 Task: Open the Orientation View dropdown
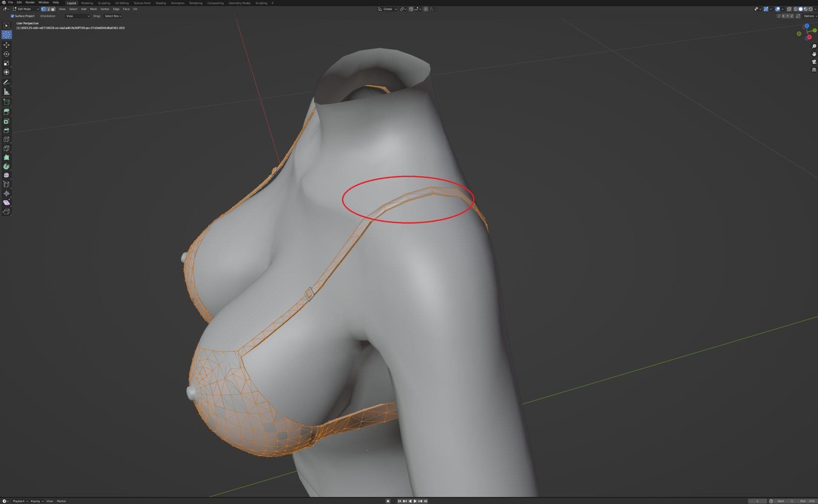click(x=78, y=16)
